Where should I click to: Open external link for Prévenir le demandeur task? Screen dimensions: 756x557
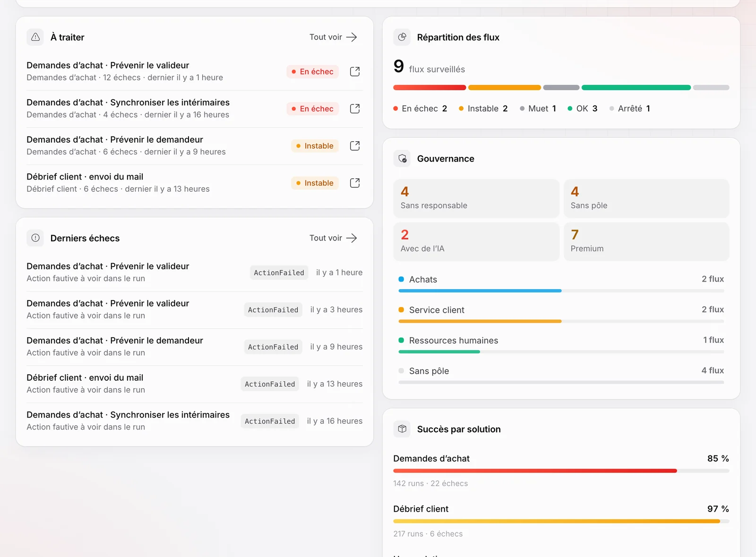point(355,146)
